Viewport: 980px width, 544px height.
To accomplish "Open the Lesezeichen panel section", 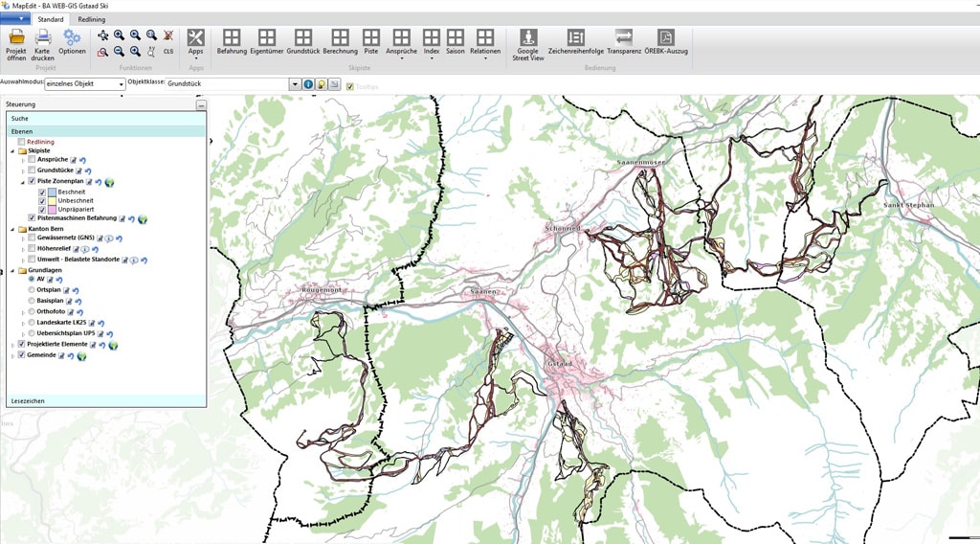I will (x=105, y=400).
